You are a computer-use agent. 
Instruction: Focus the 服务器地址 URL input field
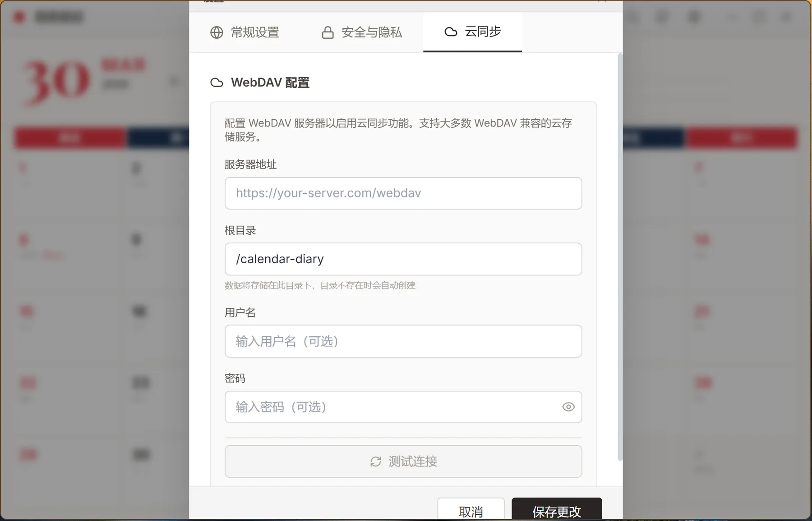pyautogui.click(x=403, y=193)
